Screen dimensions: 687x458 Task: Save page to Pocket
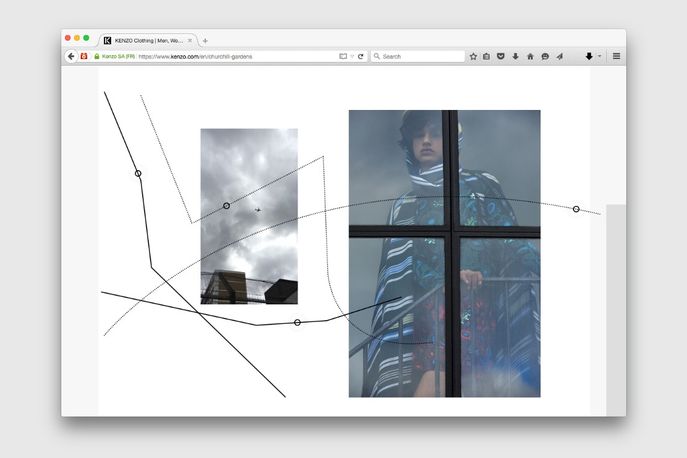(x=501, y=57)
